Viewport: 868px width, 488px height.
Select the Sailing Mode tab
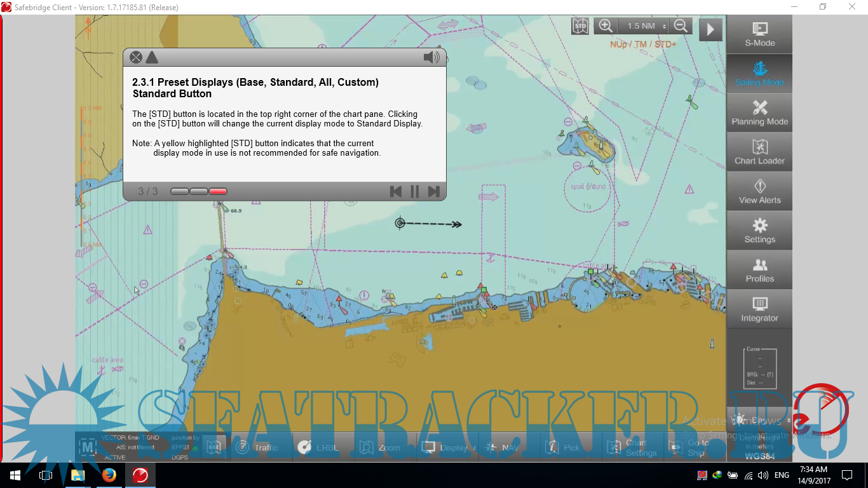click(759, 74)
